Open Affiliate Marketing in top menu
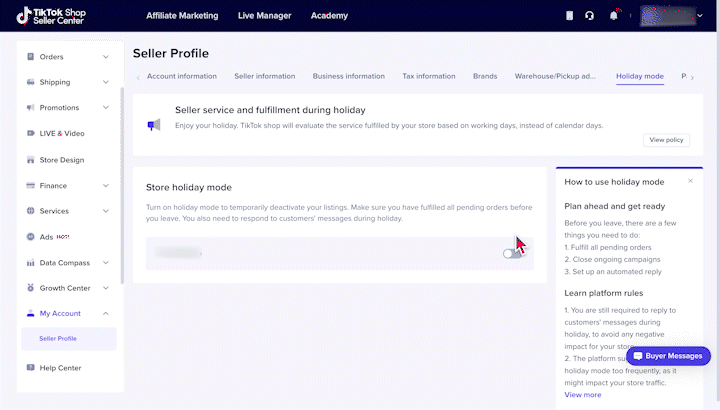The width and height of the screenshot is (720, 410). [x=184, y=16]
